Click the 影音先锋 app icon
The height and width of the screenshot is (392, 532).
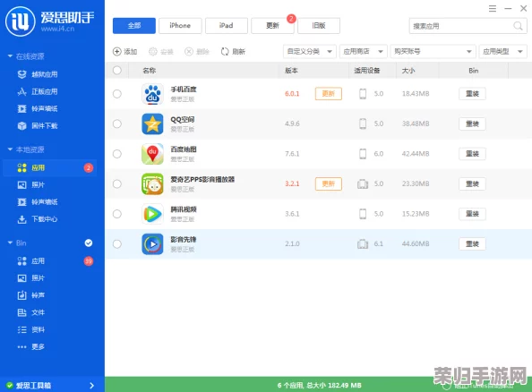point(152,243)
